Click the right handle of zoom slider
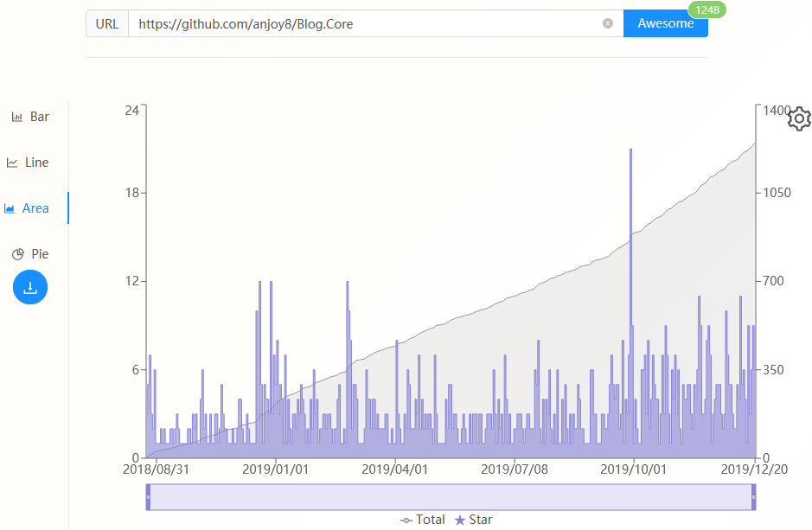812x530 pixels. pos(753,497)
